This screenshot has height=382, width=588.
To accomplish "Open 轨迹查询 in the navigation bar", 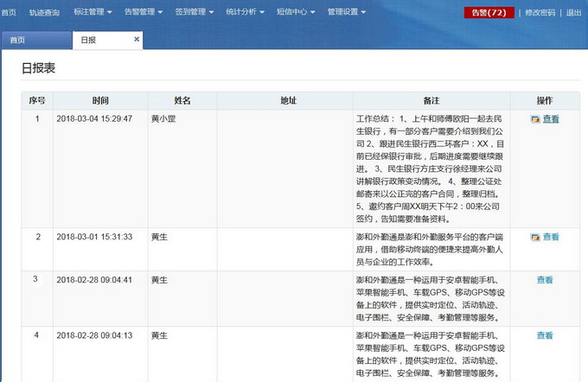I will 44,12.
